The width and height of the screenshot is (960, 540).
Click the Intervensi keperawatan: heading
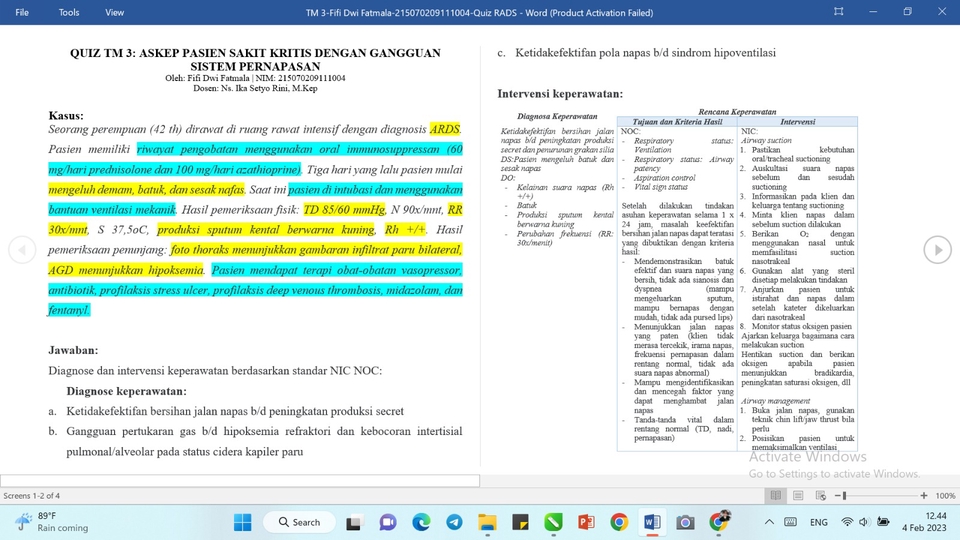[x=560, y=94]
